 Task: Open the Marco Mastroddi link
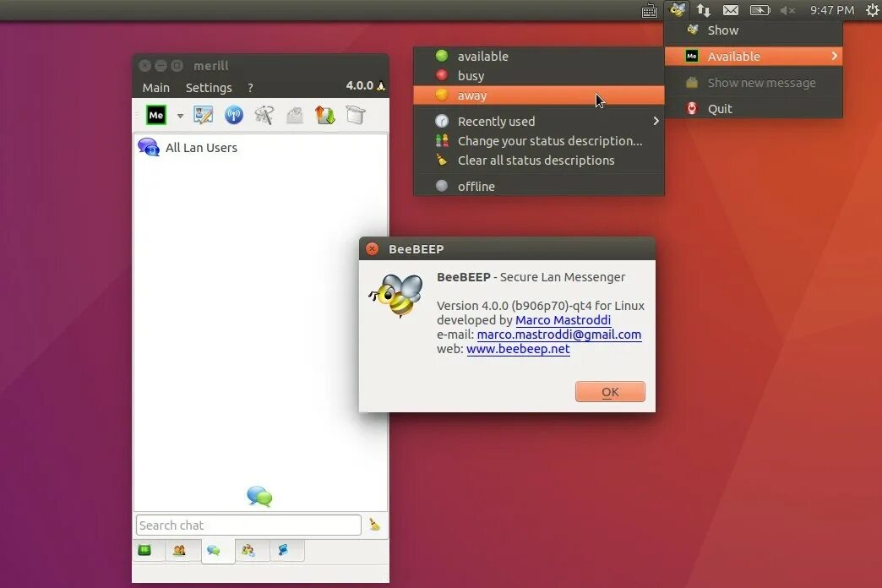click(x=563, y=320)
